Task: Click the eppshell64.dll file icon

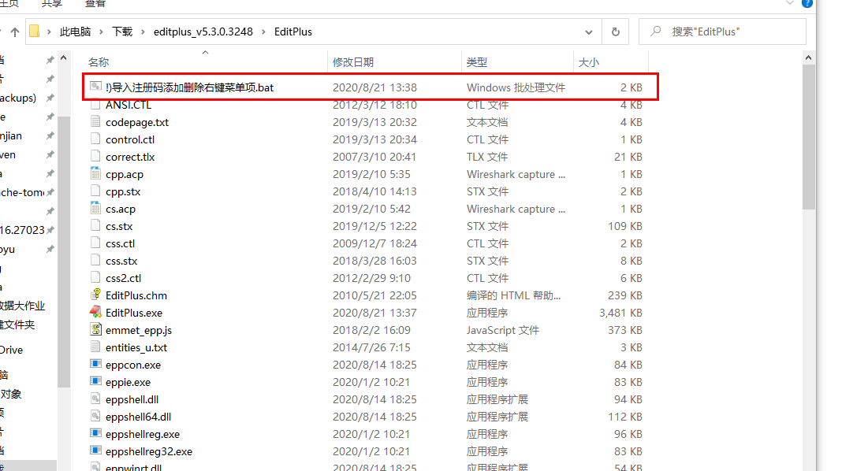Action: 95,417
